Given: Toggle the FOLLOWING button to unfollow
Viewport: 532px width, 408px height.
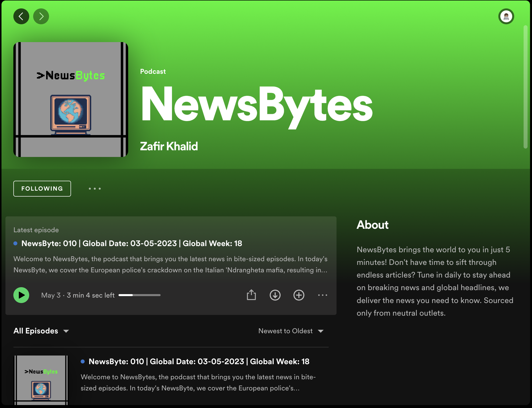Looking at the screenshot, I should pos(42,189).
